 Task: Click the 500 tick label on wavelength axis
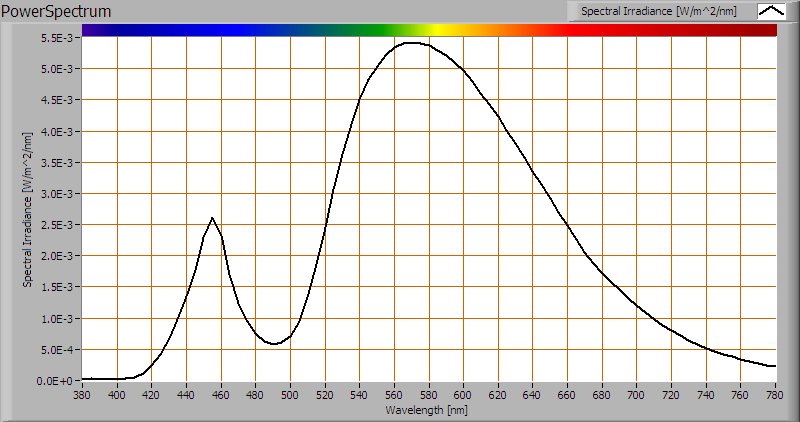[x=290, y=394]
